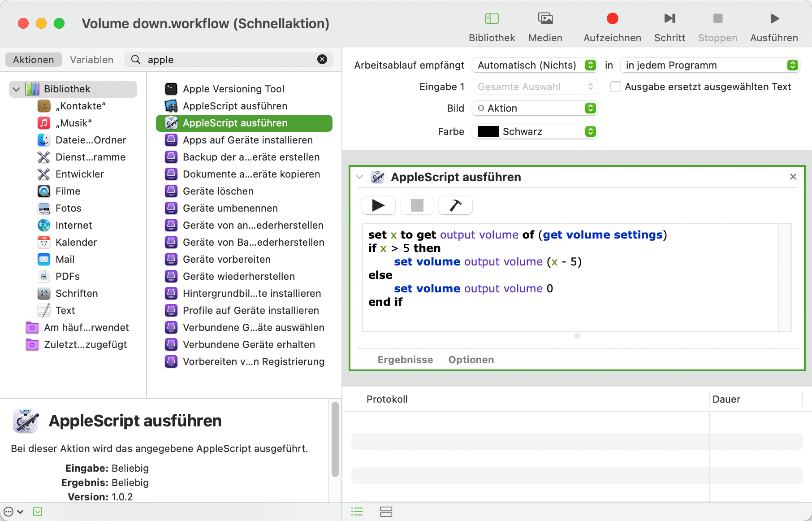Click in the apple search field
The width and height of the screenshot is (812, 521).
tap(229, 60)
